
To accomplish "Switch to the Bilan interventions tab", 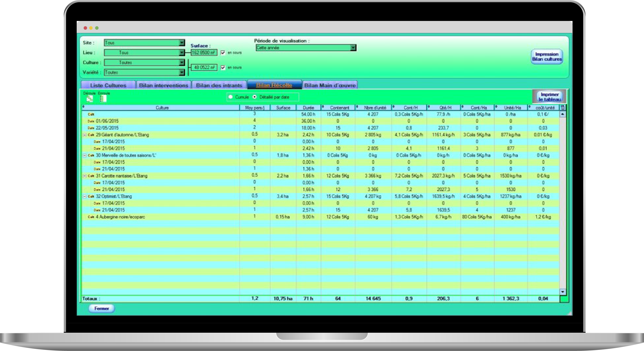I will click(163, 85).
